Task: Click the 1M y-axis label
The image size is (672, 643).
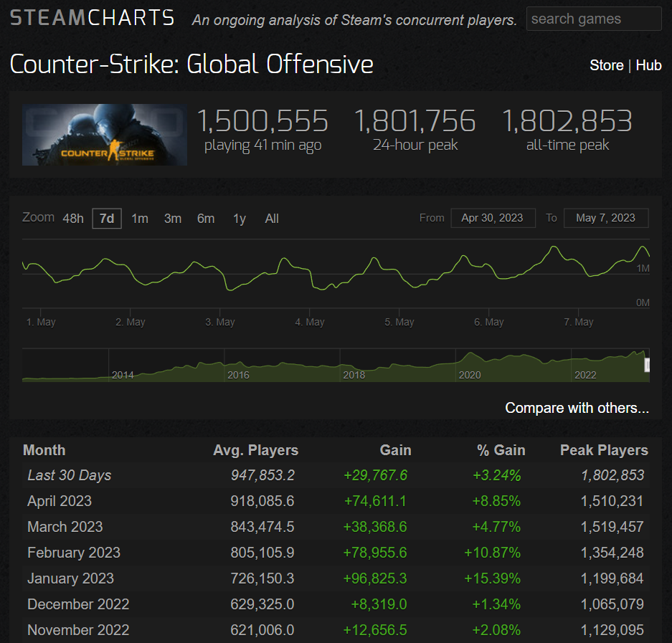Action: click(643, 269)
